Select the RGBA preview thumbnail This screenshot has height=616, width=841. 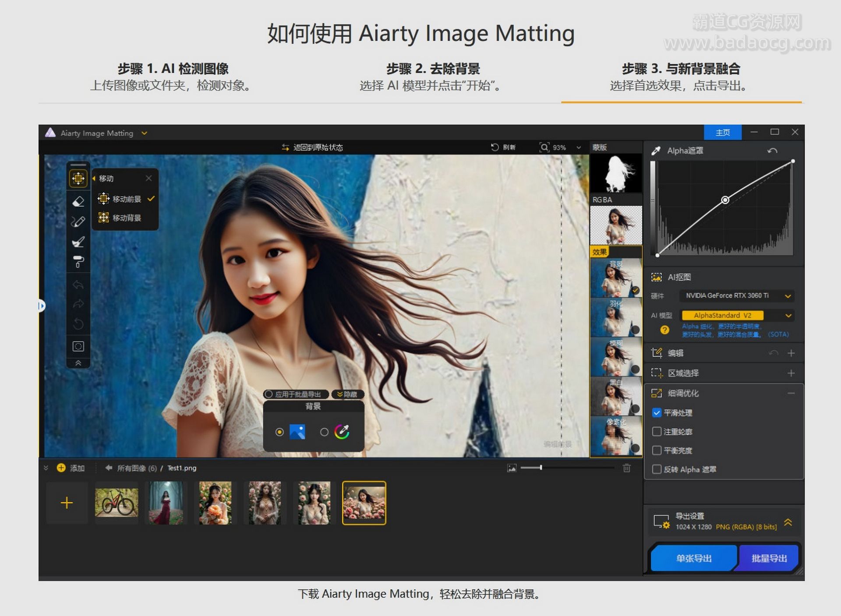coord(616,225)
